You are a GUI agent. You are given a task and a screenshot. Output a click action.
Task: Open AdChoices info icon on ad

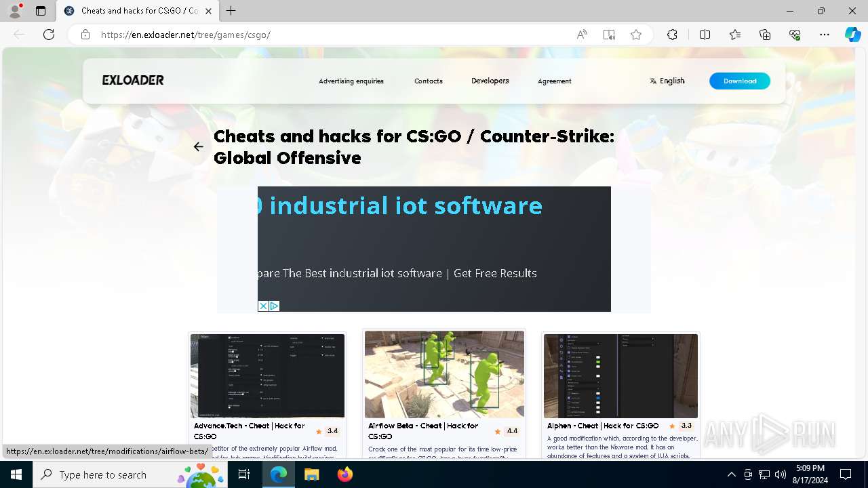274,306
